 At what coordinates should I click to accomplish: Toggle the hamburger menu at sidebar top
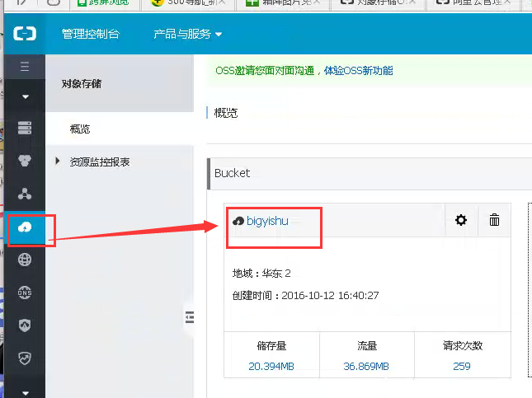click(24, 66)
